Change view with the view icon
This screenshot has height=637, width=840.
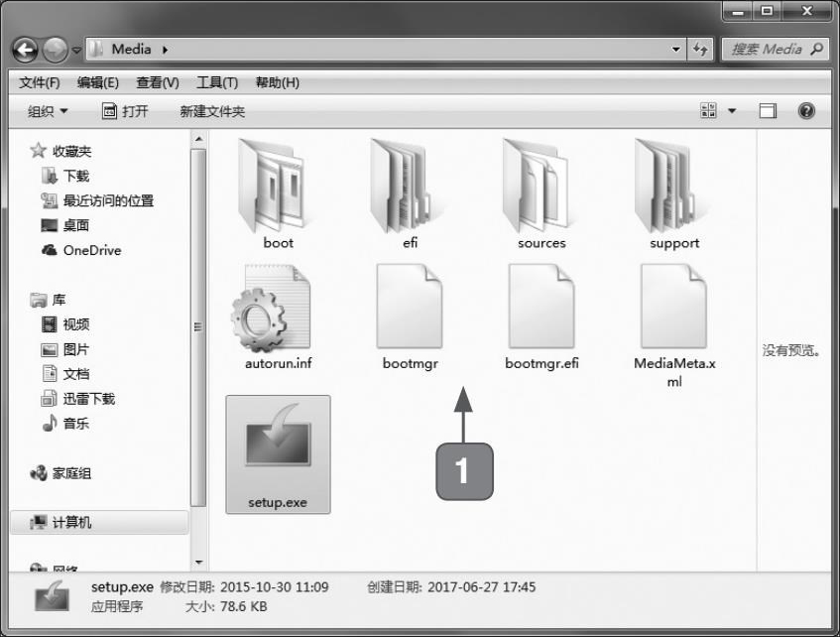pos(708,110)
